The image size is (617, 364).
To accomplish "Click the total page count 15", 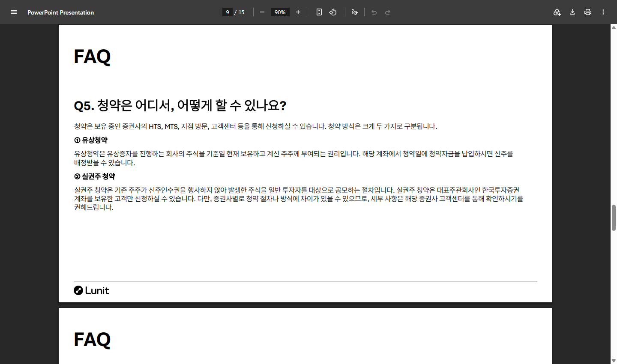I will [x=242, y=12].
